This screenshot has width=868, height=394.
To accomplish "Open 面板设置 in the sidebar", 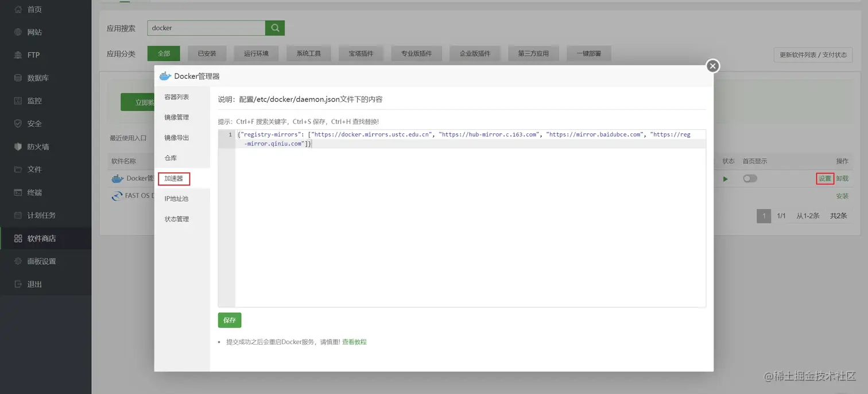I will (x=46, y=261).
